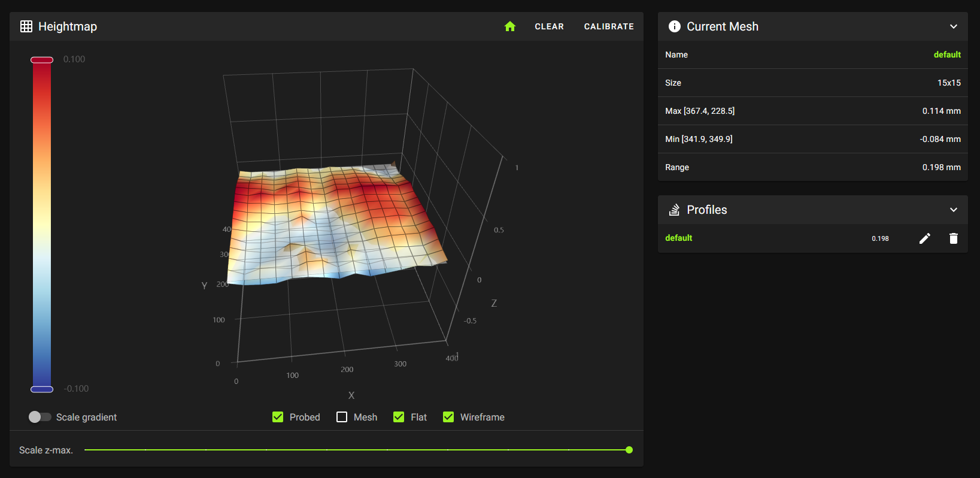Click the -0.100 gradient lower label
980x478 pixels.
coord(76,389)
